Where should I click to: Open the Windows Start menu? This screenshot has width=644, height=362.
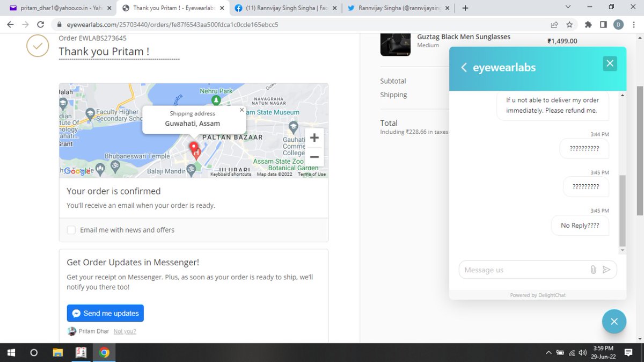click(x=11, y=353)
